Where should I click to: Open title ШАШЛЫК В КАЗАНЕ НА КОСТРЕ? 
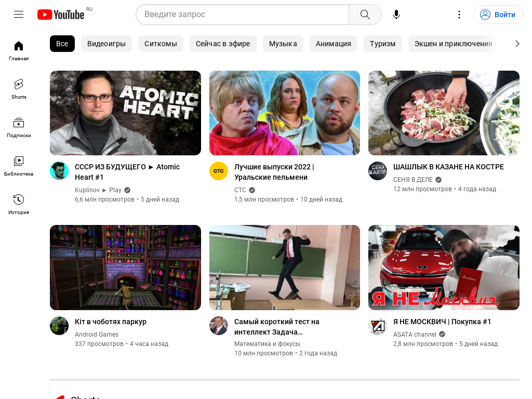point(448,167)
